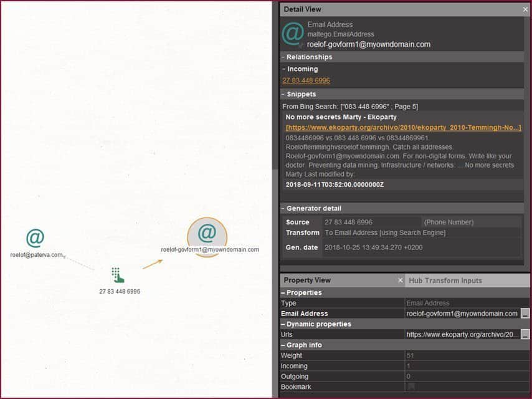
Task: Edit the Urls property value field
Action: [x=462, y=335]
